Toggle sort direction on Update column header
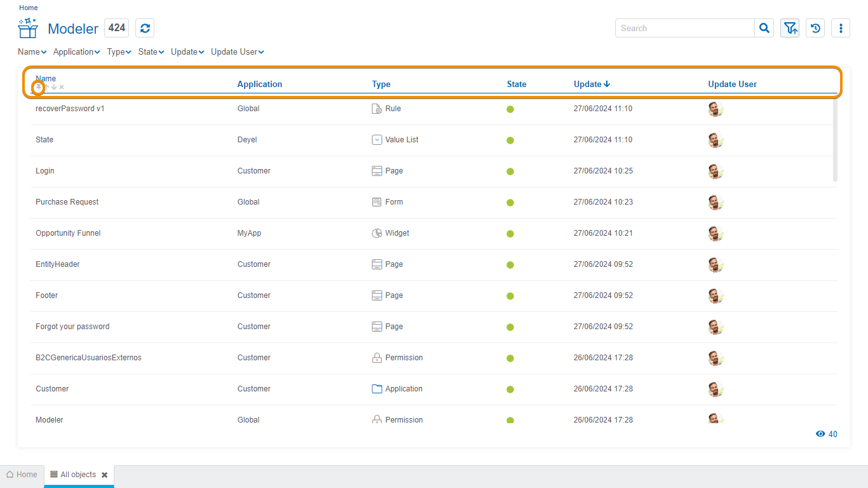 click(592, 84)
